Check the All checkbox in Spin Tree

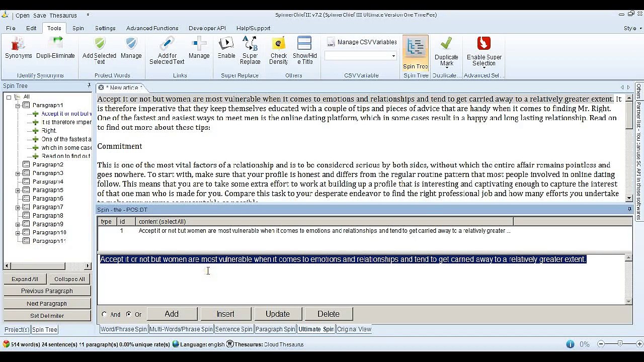pos(9,97)
